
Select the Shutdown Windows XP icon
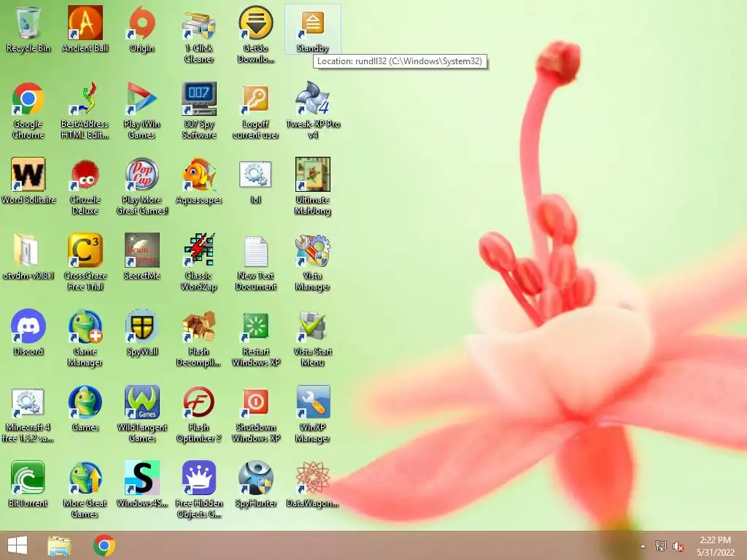coord(256,402)
